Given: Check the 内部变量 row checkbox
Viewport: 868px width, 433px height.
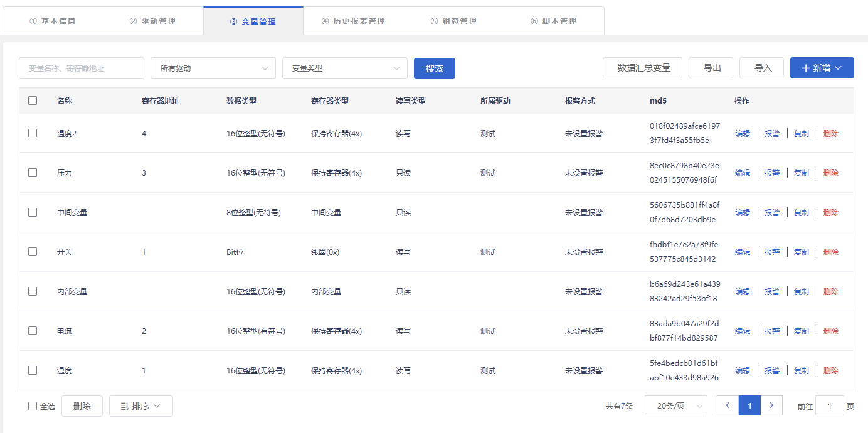Looking at the screenshot, I should tap(33, 291).
